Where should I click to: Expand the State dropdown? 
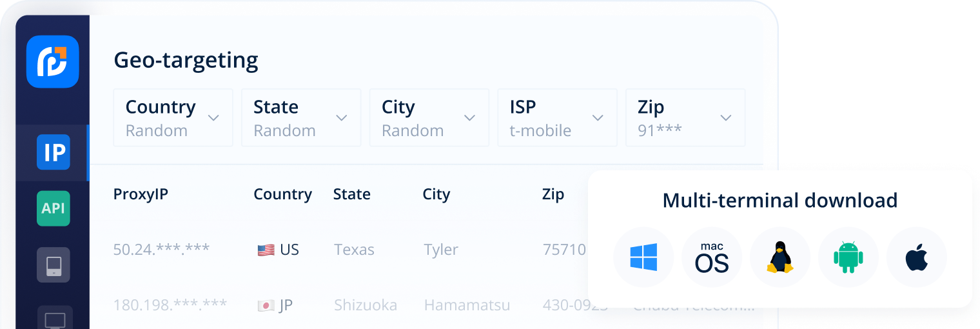[x=301, y=118]
